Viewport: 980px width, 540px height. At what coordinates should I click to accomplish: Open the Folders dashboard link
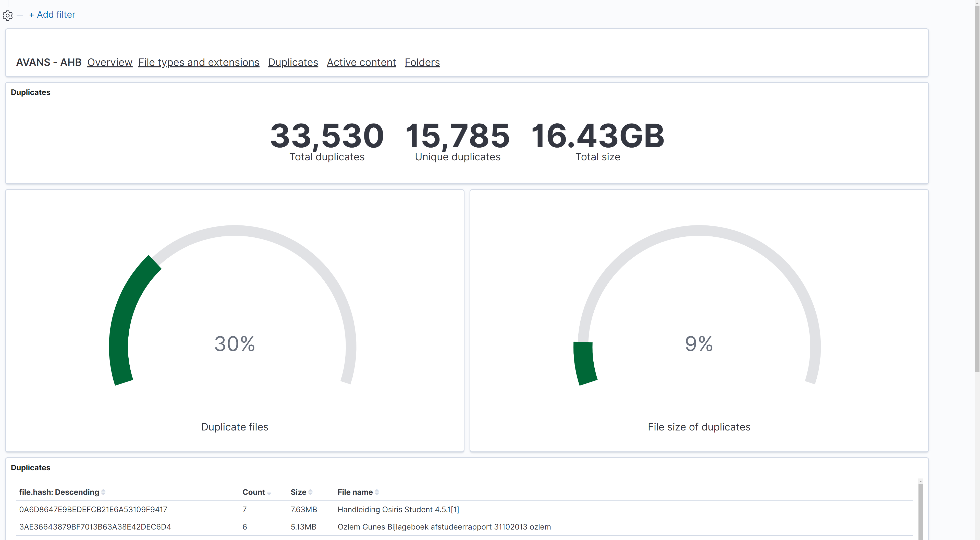(x=422, y=62)
